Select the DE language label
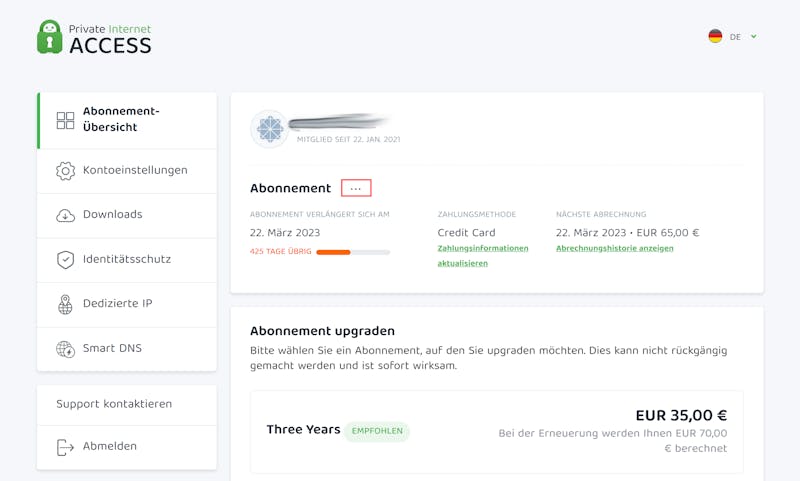 tap(735, 37)
